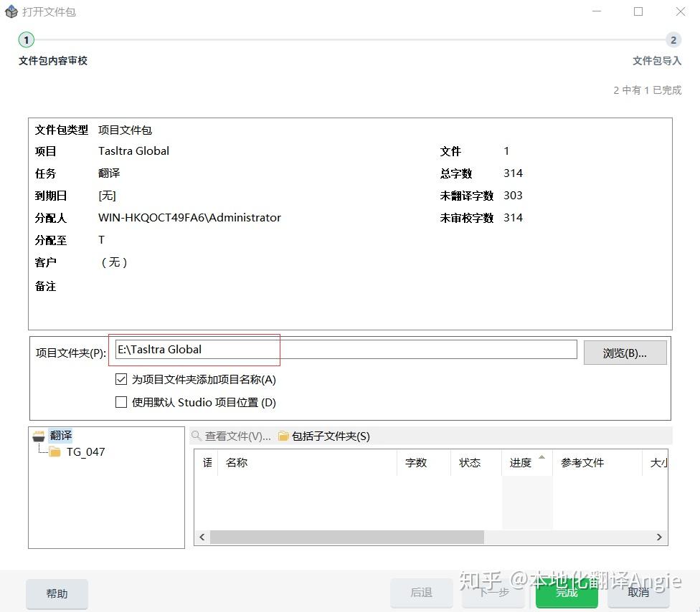The width and height of the screenshot is (700, 612).
Task: Click the project folder path field
Action: [x=344, y=349]
